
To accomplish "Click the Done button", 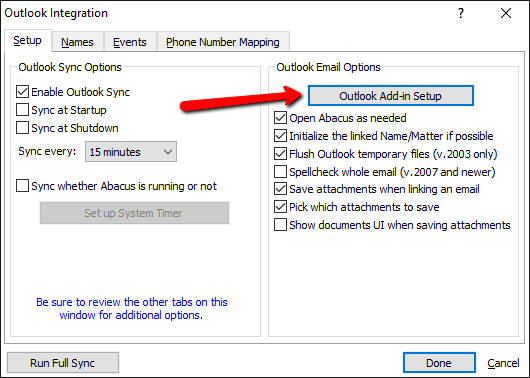I will point(439,363).
